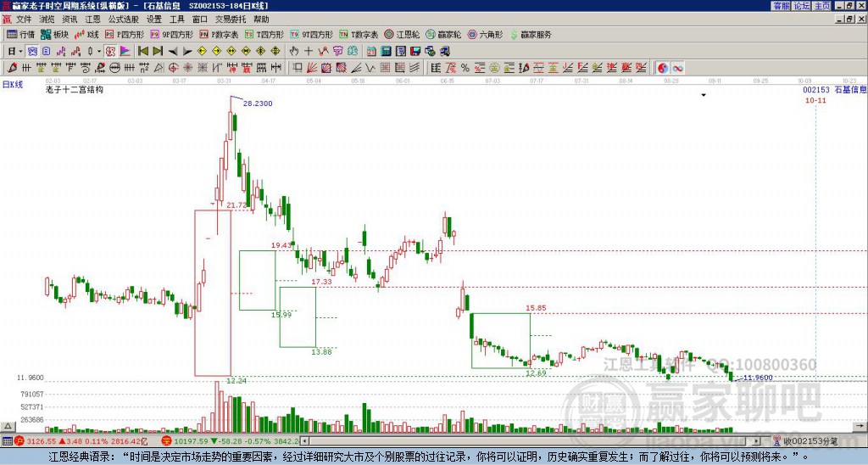Open the 公式选股 menu
The image size is (868, 465).
click(124, 20)
